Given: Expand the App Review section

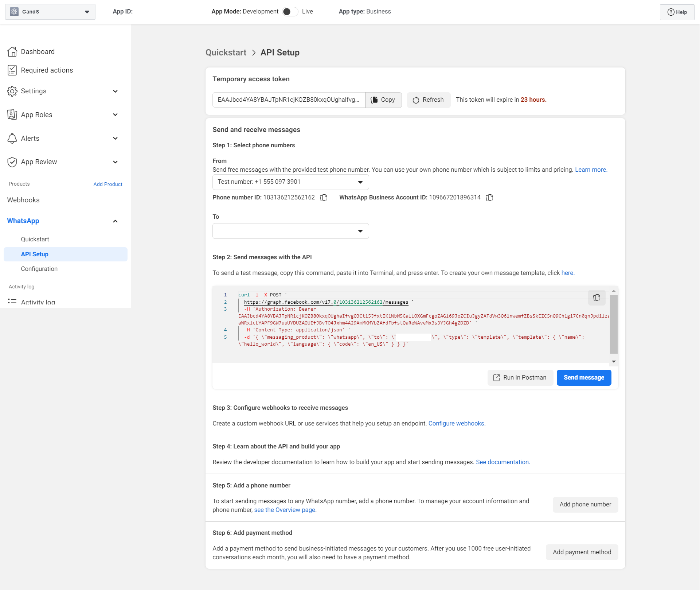Looking at the screenshot, I should click(115, 162).
